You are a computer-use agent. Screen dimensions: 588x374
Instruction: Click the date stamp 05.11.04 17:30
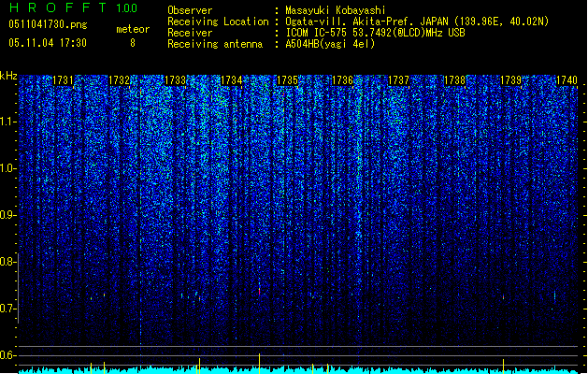[48, 43]
